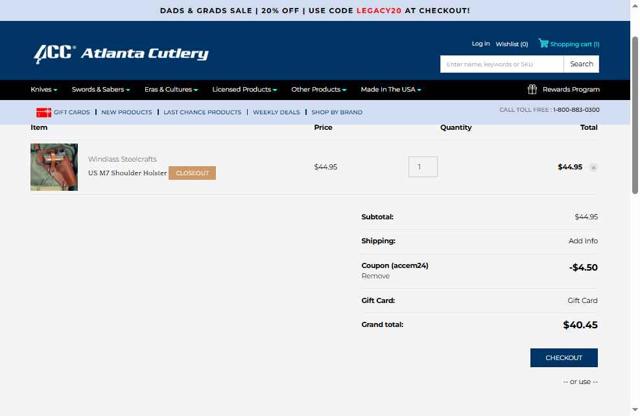
Task: Open the Shopping cart (1) link
Action: coord(574,44)
